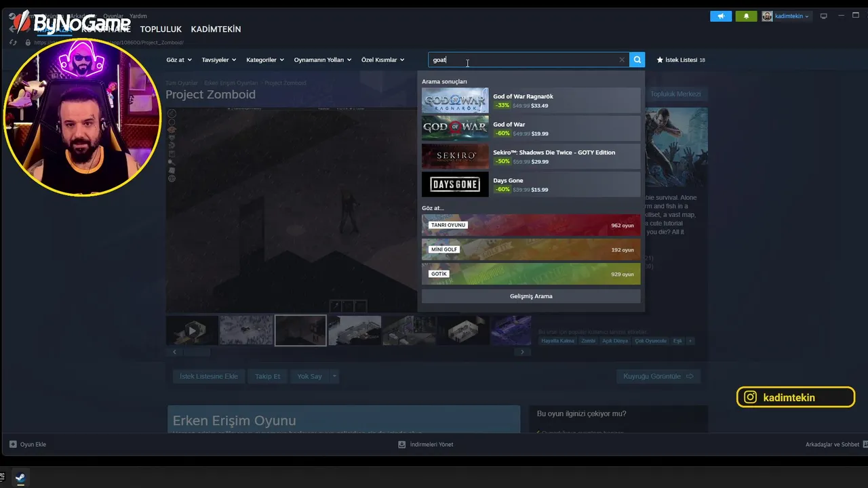This screenshot has width=868, height=488.
Task: Open the KADİMTEKİN profile tab
Action: point(216,29)
